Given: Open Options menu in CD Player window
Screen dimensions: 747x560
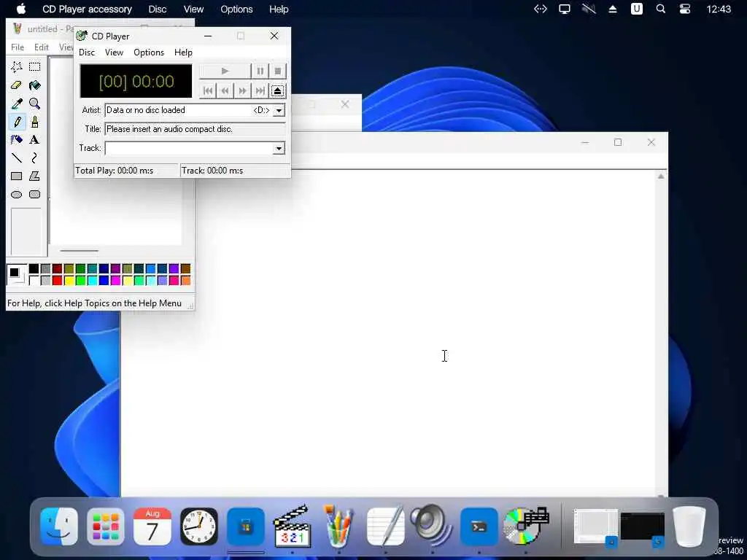Looking at the screenshot, I should click(x=149, y=52).
